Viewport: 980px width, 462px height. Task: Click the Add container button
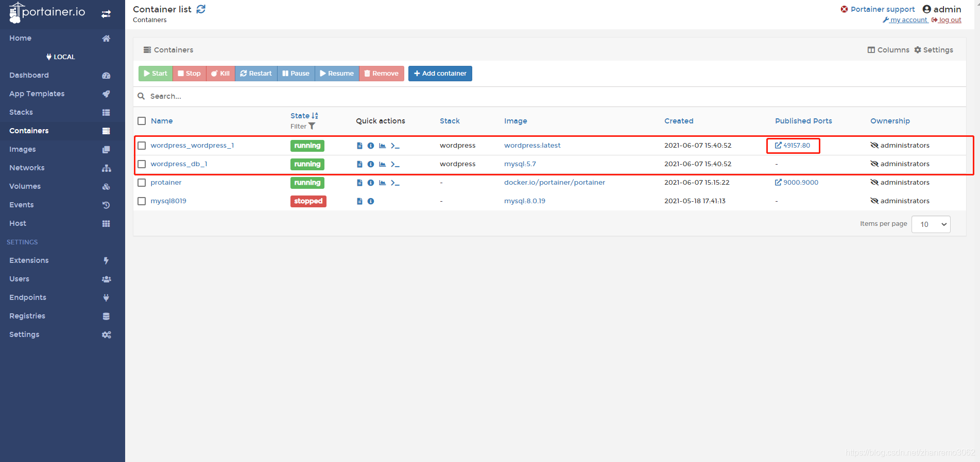coord(440,74)
